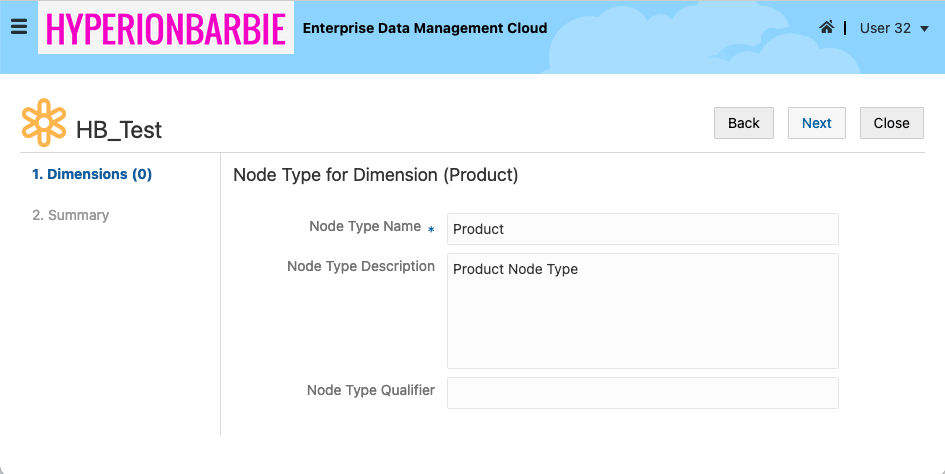Click the HYPERIONBARBIE logo
This screenshot has height=474, width=945.
tap(166, 29)
